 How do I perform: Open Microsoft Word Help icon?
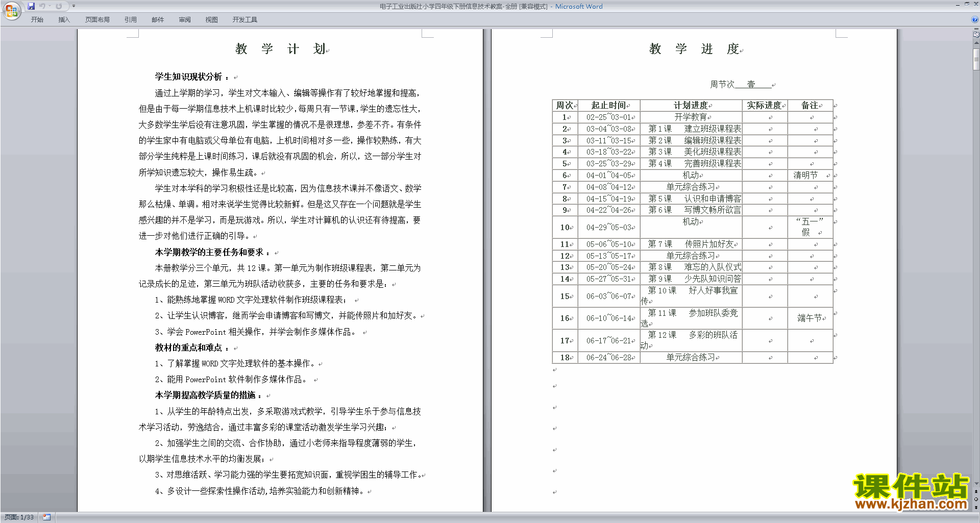tap(975, 19)
